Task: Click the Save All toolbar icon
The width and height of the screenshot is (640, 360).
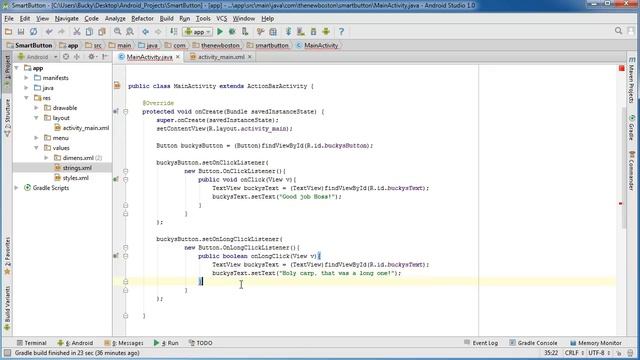Action: pyautogui.click(x=21, y=31)
